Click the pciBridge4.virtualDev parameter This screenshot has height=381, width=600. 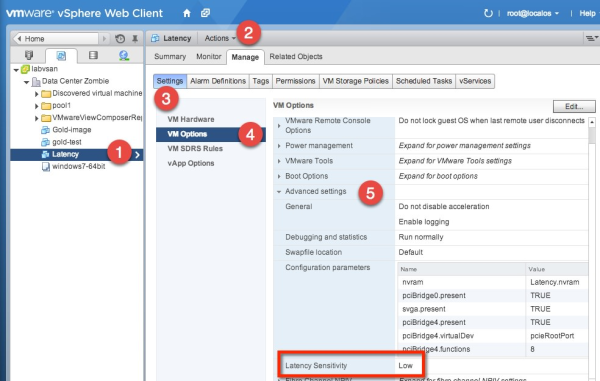[x=438, y=336]
